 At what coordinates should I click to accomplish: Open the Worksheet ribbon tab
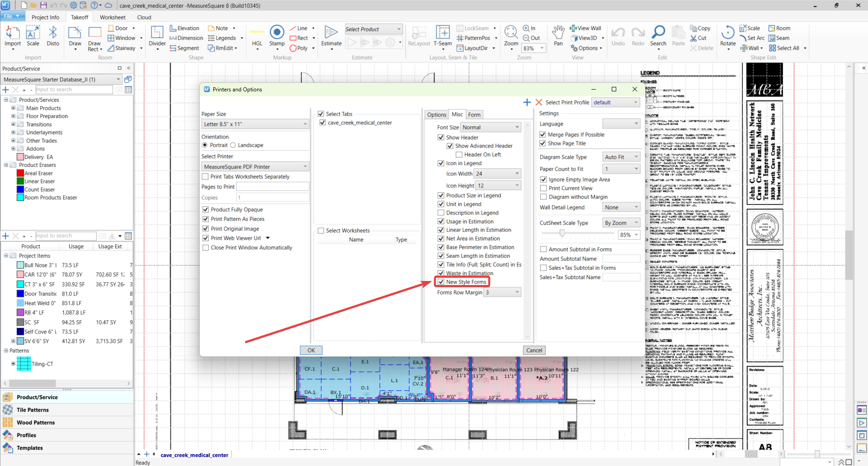tap(113, 17)
